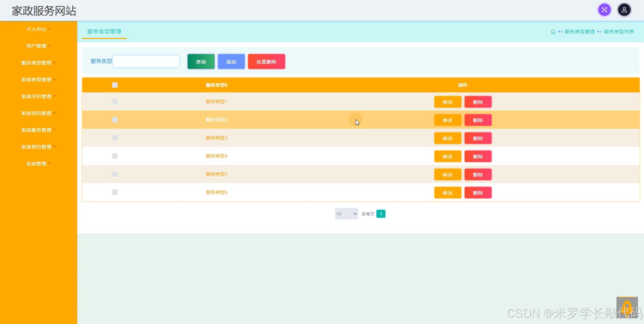Sort by the 服务类型 column header
The image size is (644, 324).
[217, 85]
